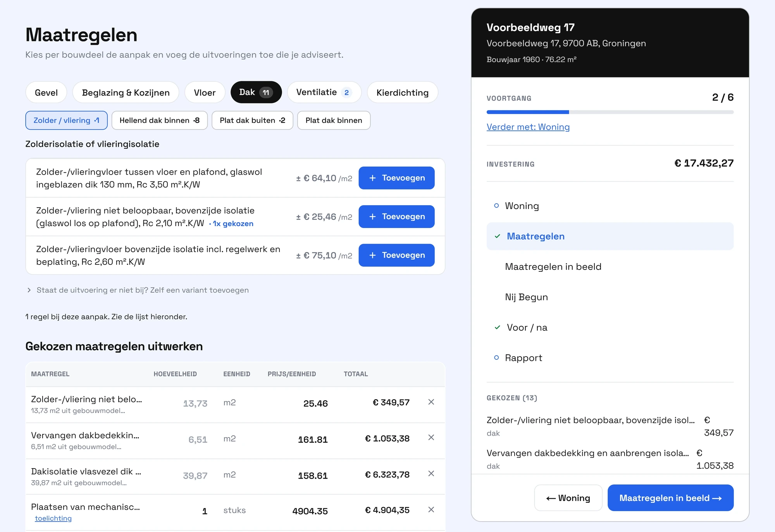The height and width of the screenshot is (532, 775).
Task: Select the Dak tab
Action: tap(256, 92)
